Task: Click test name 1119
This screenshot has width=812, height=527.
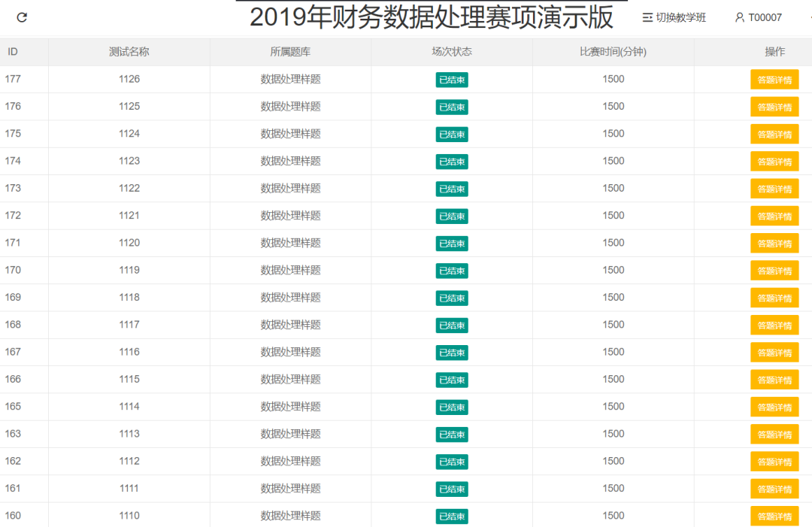Action: pos(129,270)
